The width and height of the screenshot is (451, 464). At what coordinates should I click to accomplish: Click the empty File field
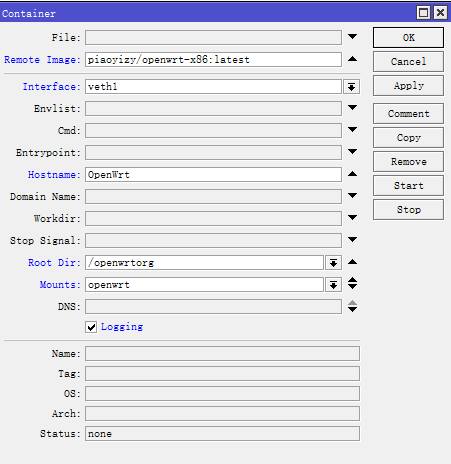tap(213, 38)
